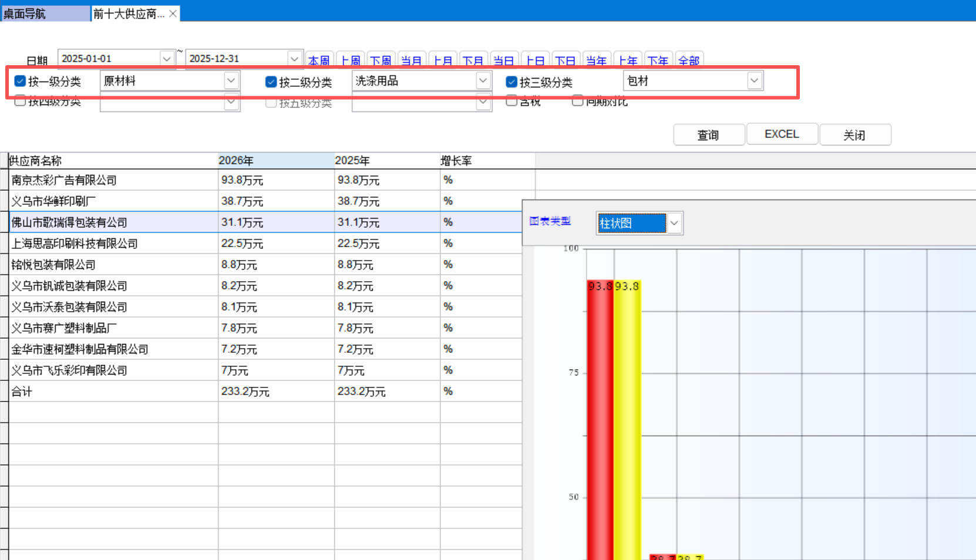Screen dimensions: 976x560
Task: Expand the 包材 third-level category dropdown
Action: [754, 80]
